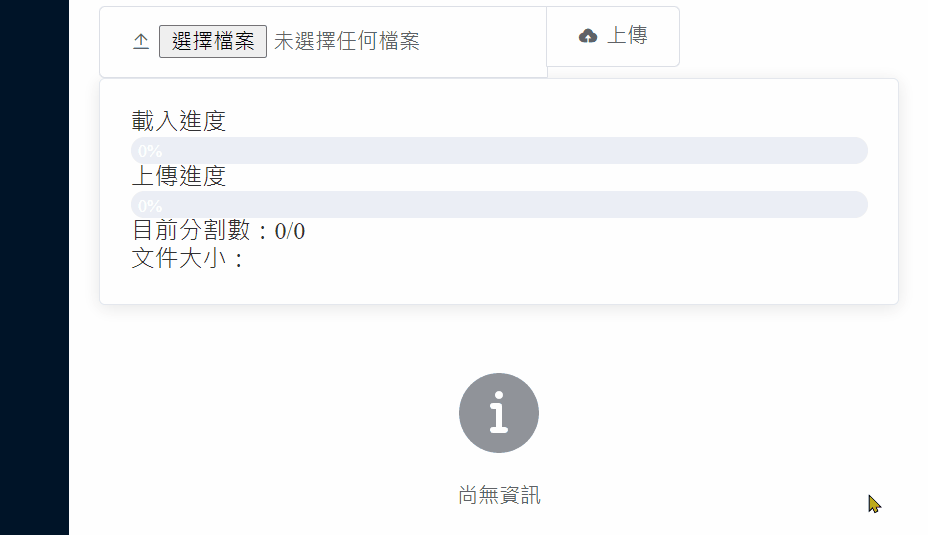The height and width of the screenshot is (535, 928).
Task: Click the 0/0 split count value
Action: [290, 231]
